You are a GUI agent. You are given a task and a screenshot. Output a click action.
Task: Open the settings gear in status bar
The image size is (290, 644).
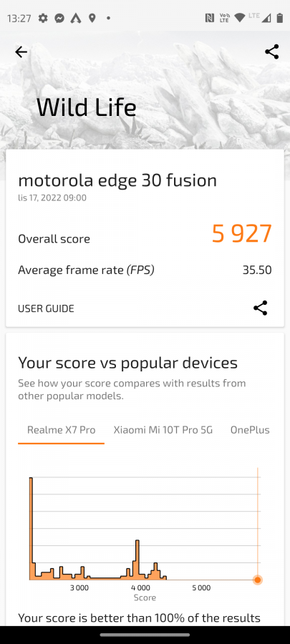[x=43, y=18]
